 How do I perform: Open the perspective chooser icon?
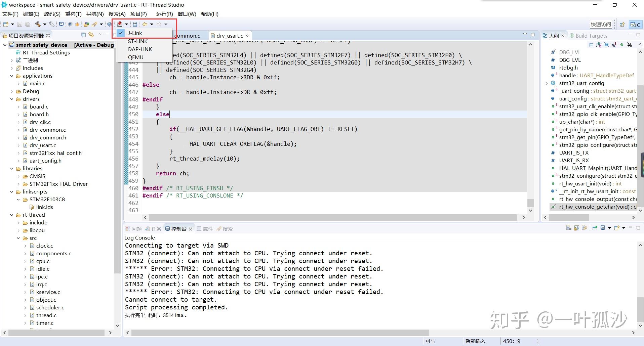pyautogui.click(x=622, y=25)
